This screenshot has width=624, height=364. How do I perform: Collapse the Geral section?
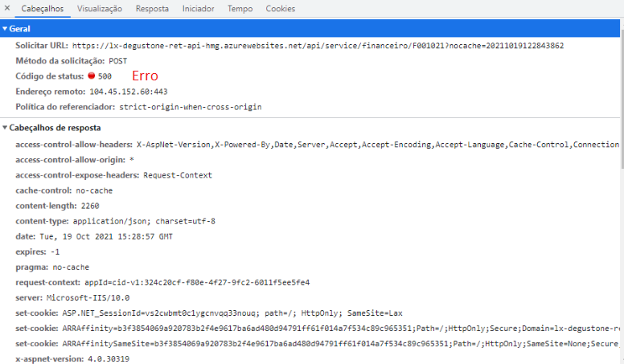coord(5,29)
